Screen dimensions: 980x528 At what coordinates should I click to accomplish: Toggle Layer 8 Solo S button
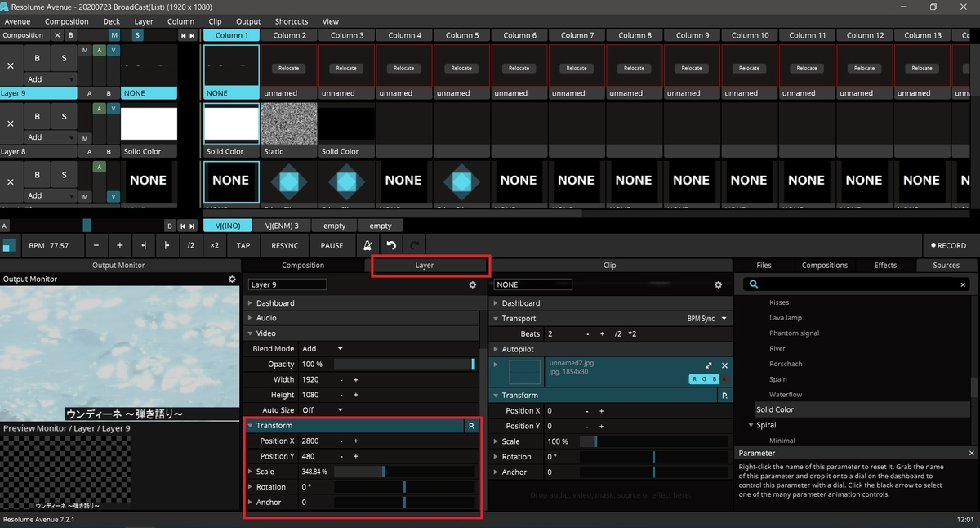point(63,117)
